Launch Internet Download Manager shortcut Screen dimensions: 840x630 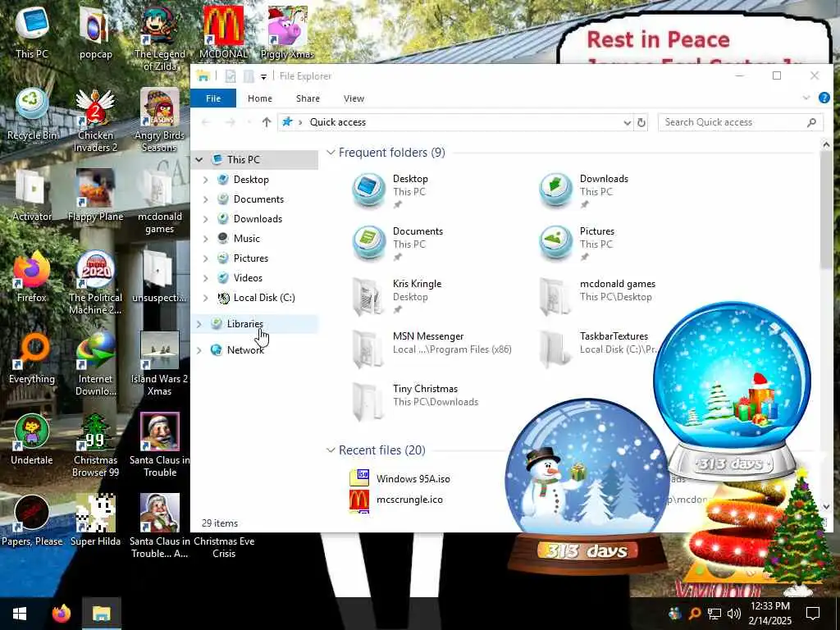pos(95,364)
